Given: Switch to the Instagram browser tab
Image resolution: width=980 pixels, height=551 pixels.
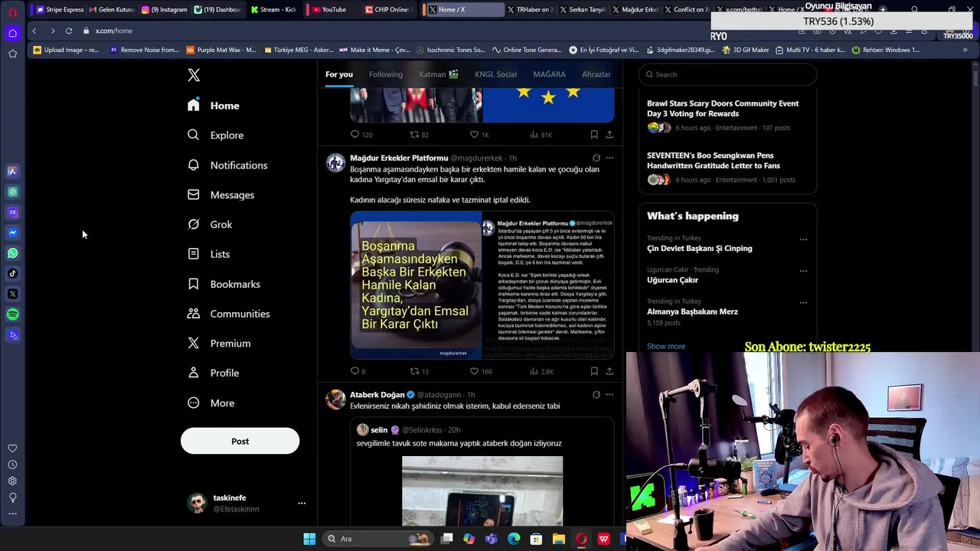Looking at the screenshot, I should pyautogui.click(x=164, y=9).
